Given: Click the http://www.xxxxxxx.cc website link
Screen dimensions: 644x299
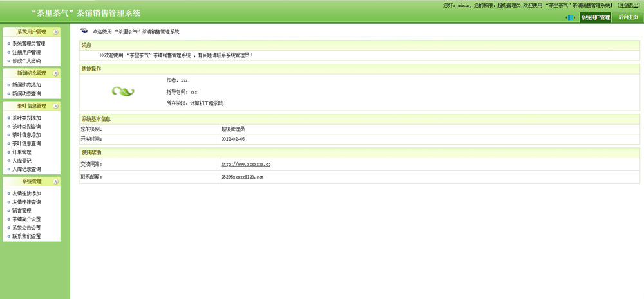Looking at the screenshot, I should coord(245,165).
